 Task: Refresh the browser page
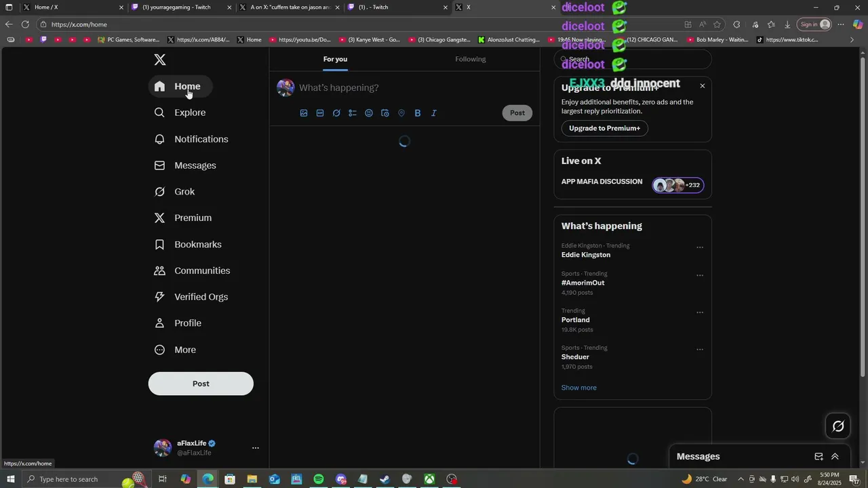coord(25,24)
